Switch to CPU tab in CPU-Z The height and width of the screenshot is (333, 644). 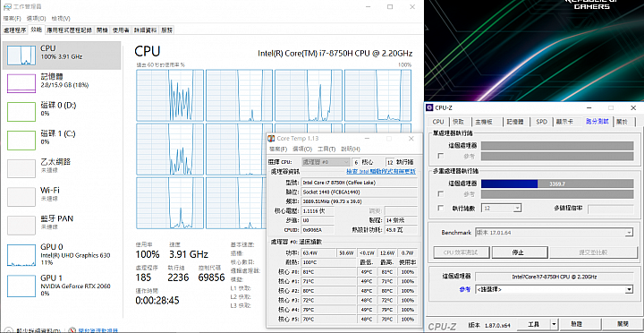point(438,122)
